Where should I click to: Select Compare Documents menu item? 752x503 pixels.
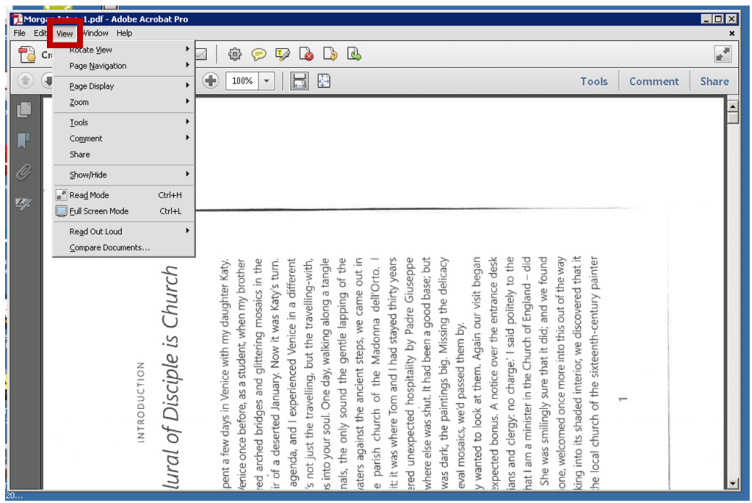(109, 247)
